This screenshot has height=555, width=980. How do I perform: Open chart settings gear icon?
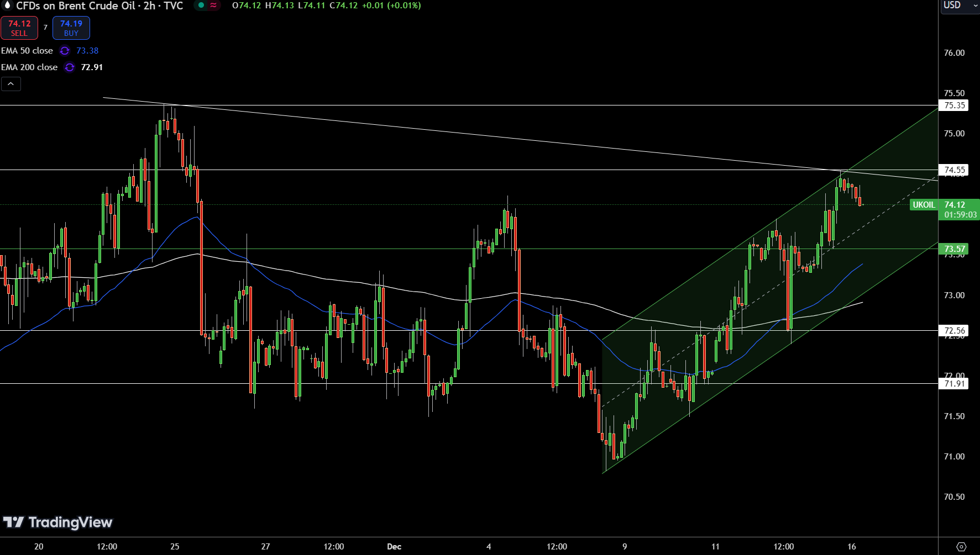pyautogui.click(x=961, y=547)
